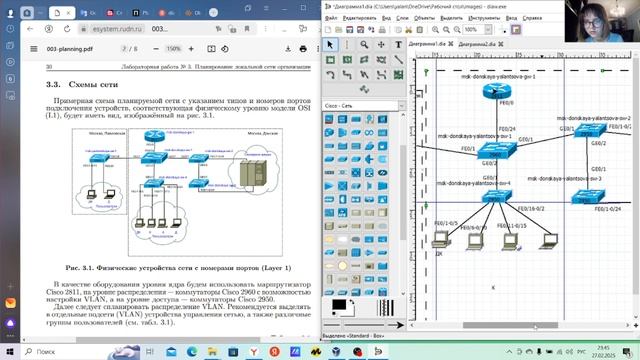The width and height of the screenshot is (640, 360).
Task: Click Zoom In icon in Dia toolbar
Action: point(436,30)
